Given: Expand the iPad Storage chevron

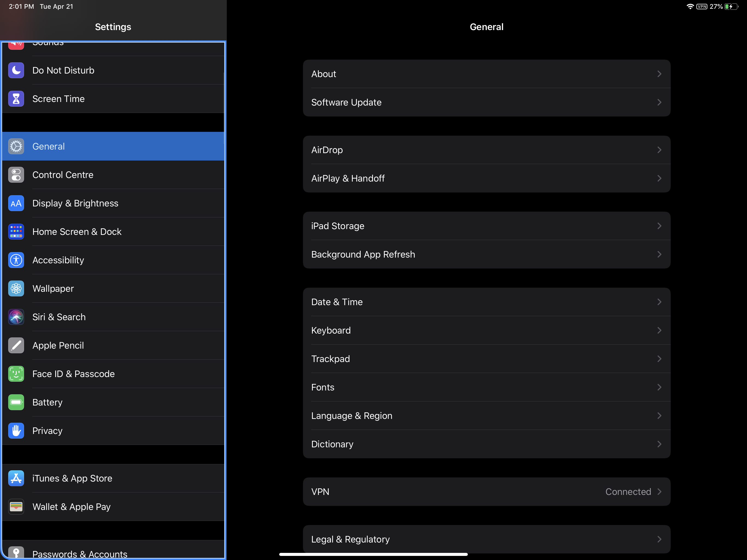Looking at the screenshot, I should tap(659, 226).
